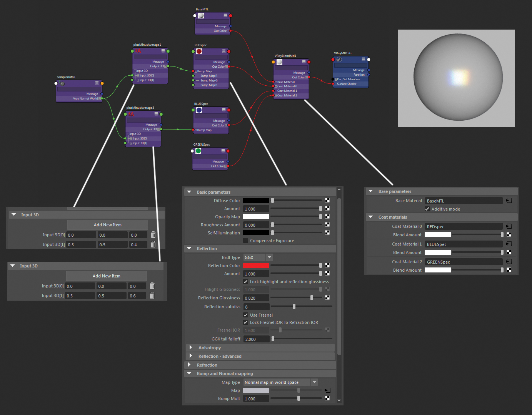Disable the Use Fresnel checkbox
The width and height of the screenshot is (532, 415).
(245, 315)
